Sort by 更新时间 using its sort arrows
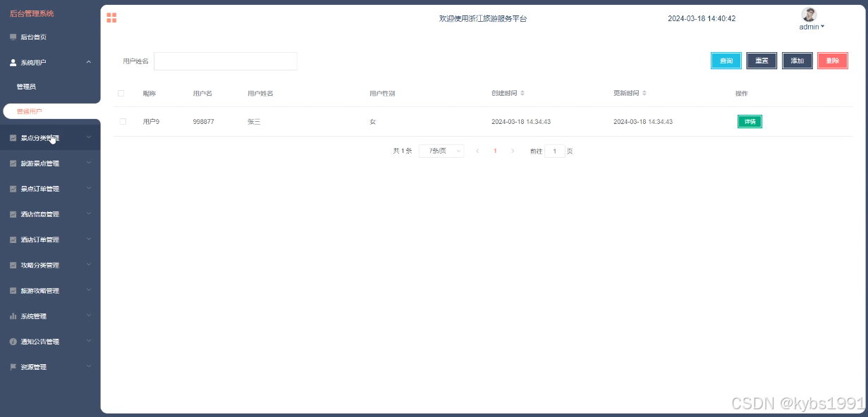The height and width of the screenshot is (417, 868). [x=644, y=93]
